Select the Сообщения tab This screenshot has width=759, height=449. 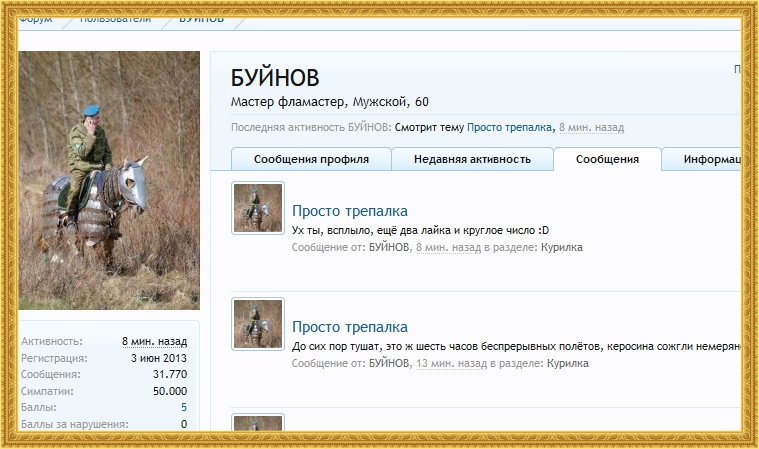pyautogui.click(x=608, y=160)
